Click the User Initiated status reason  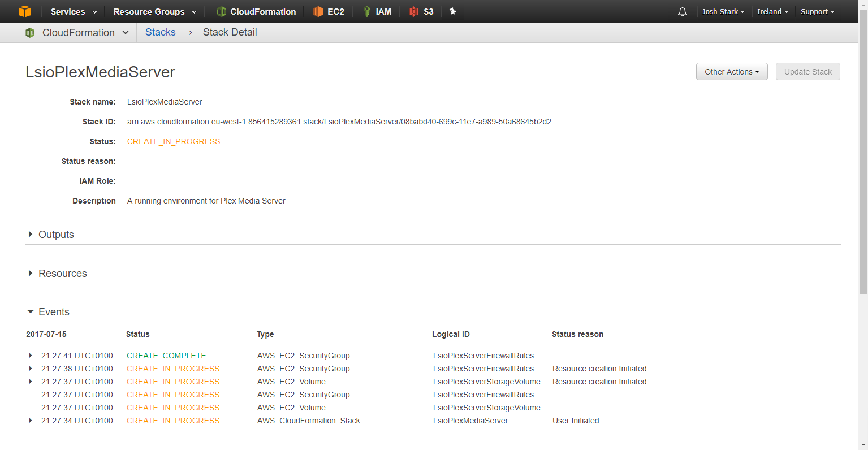576,421
